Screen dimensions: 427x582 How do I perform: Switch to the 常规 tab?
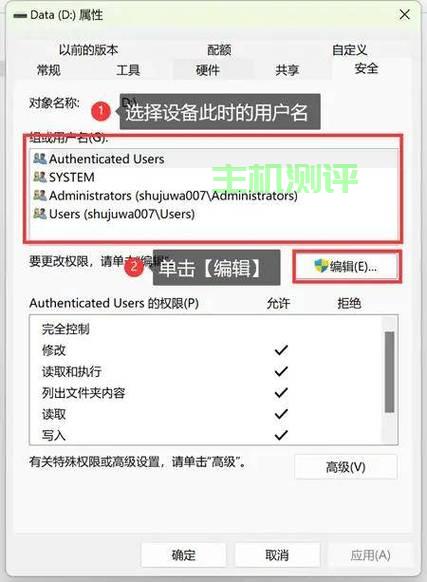(49, 70)
